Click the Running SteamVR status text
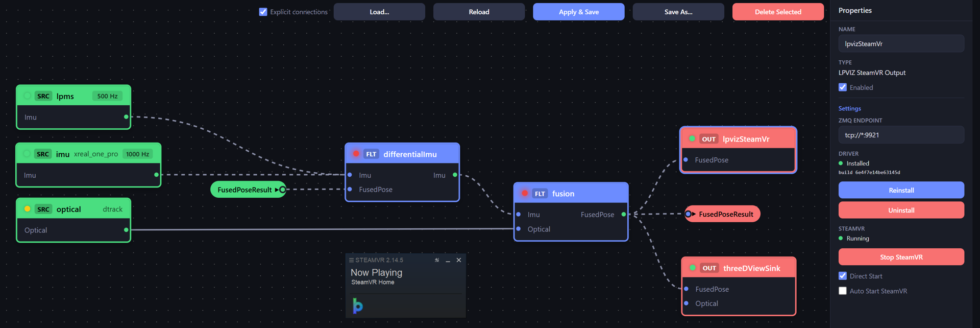980x328 pixels. [857, 239]
